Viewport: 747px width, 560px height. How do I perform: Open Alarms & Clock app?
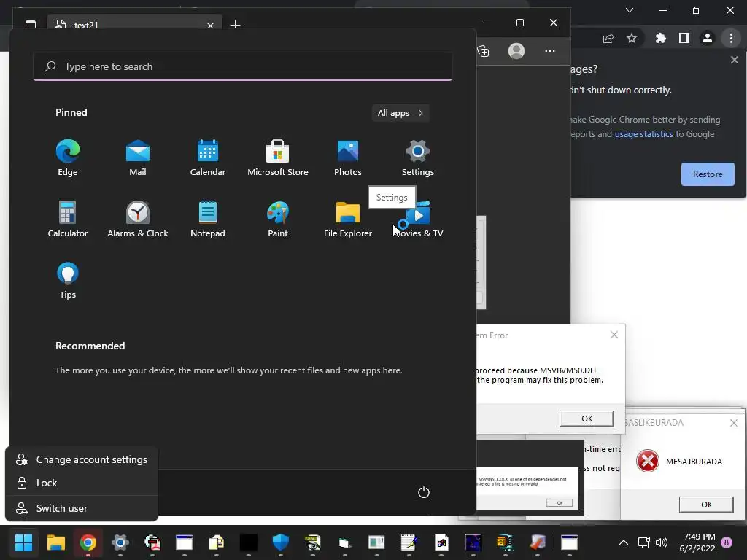coord(138,219)
